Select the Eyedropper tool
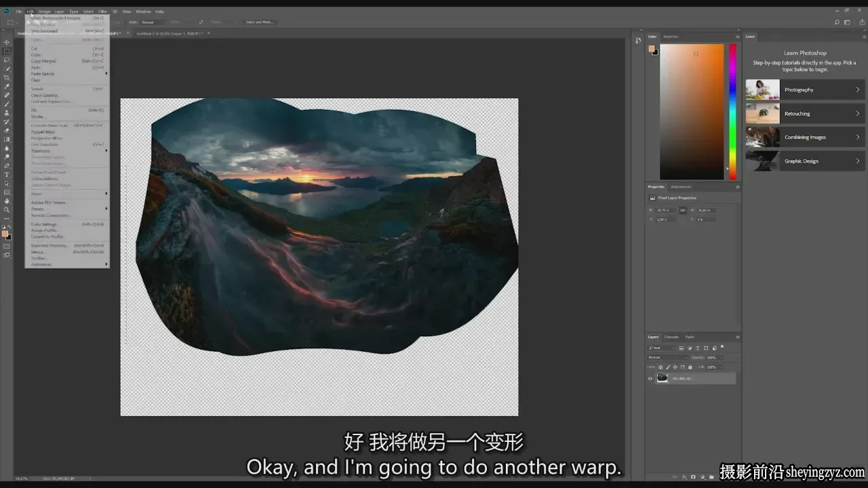 point(7,87)
